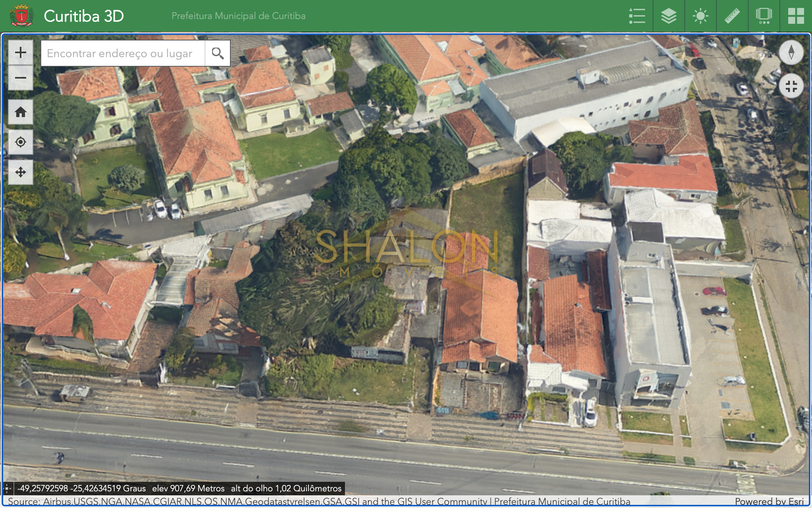Open the layers panel
This screenshot has width=812, height=508.
pyautogui.click(x=668, y=16)
